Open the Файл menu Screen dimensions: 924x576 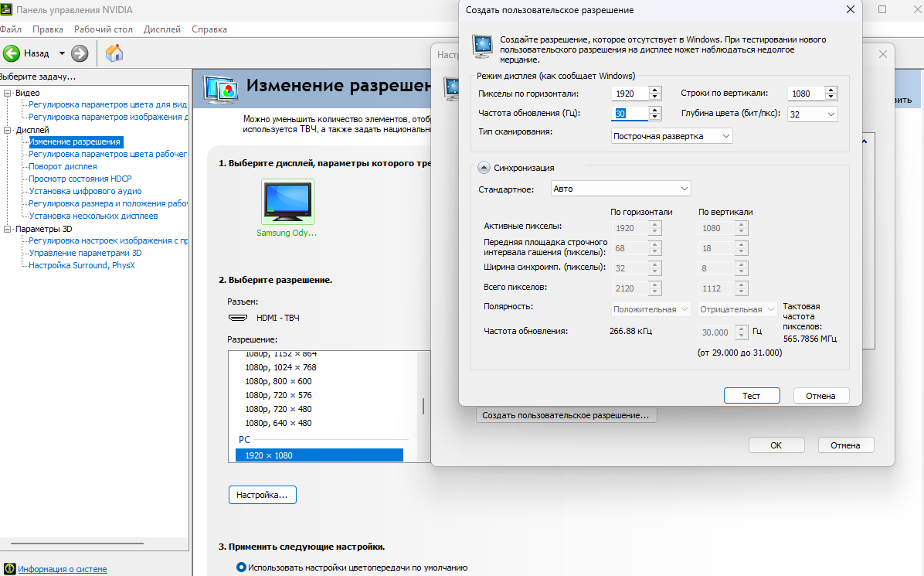[x=11, y=29]
